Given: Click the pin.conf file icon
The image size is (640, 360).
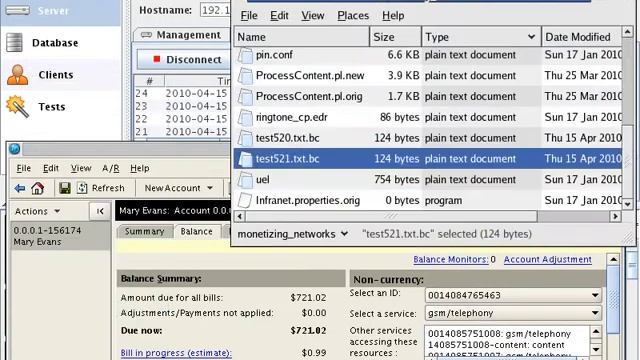Looking at the screenshot, I should click(246, 55).
